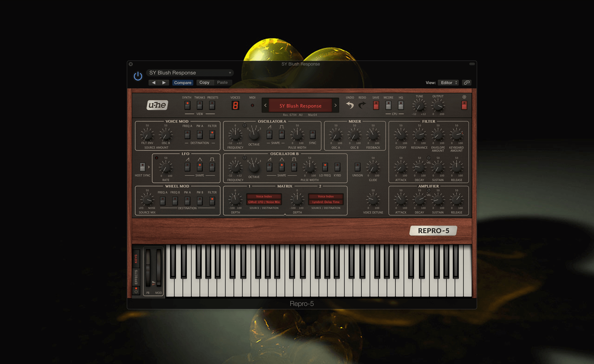Viewport: 594px width, 364px height.
Task: Click the Save red button
Action: [x=376, y=105]
